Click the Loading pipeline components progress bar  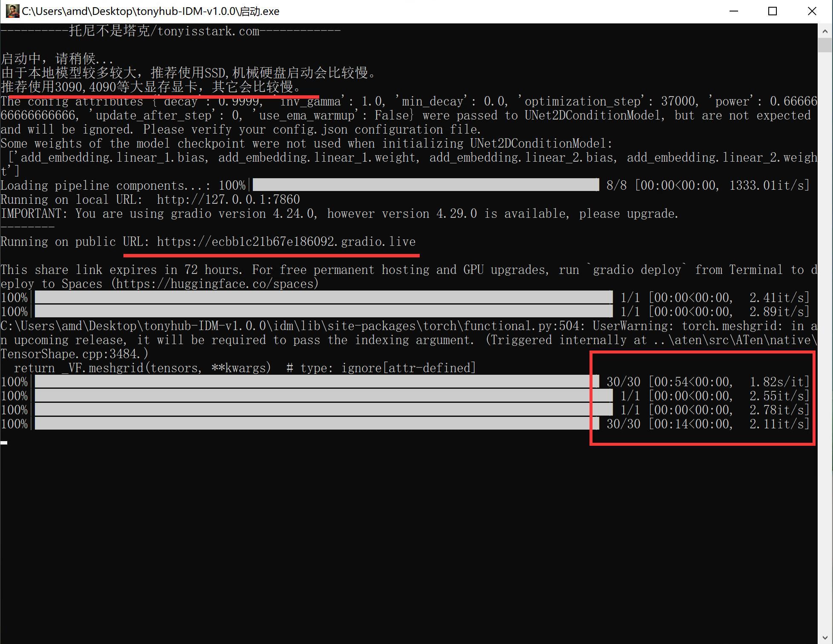click(x=426, y=185)
